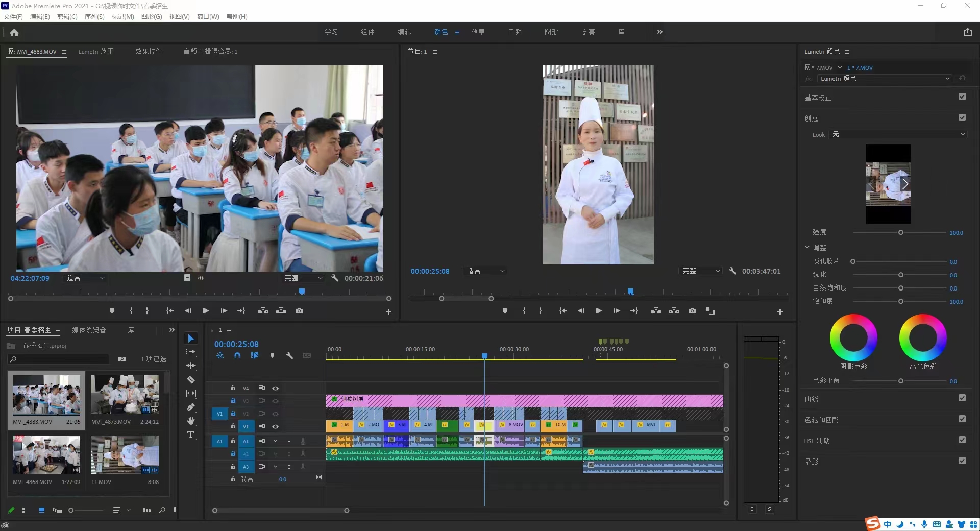The image size is (980, 531).
Task: Open the 剪辑(C) menu
Action: coord(67,17)
